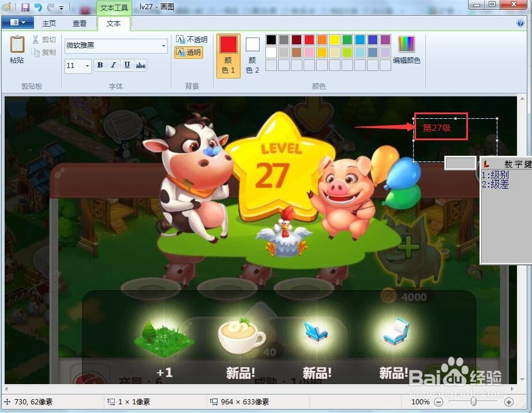Select Opaque (不透明) background option
Screen dimensions: 532x413
(x=192, y=39)
